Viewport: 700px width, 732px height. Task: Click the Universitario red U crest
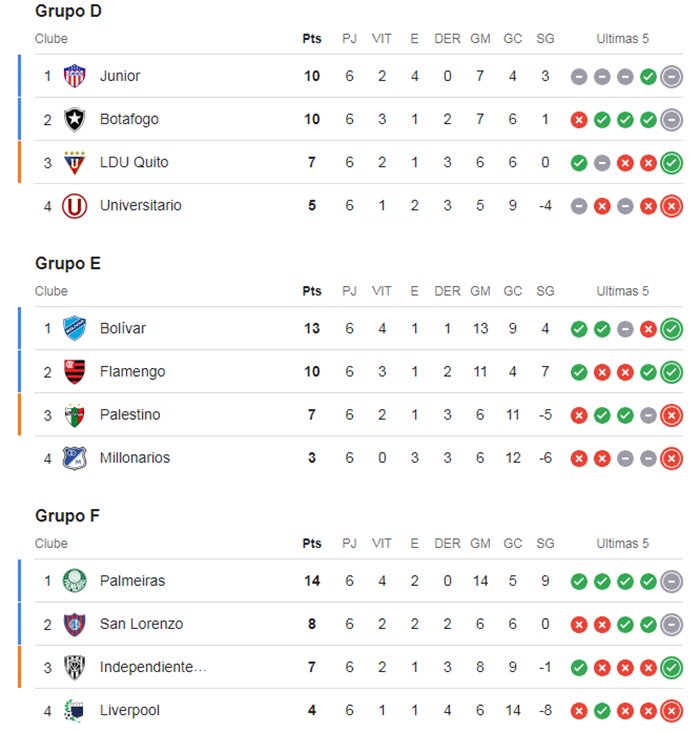point(74,206)
